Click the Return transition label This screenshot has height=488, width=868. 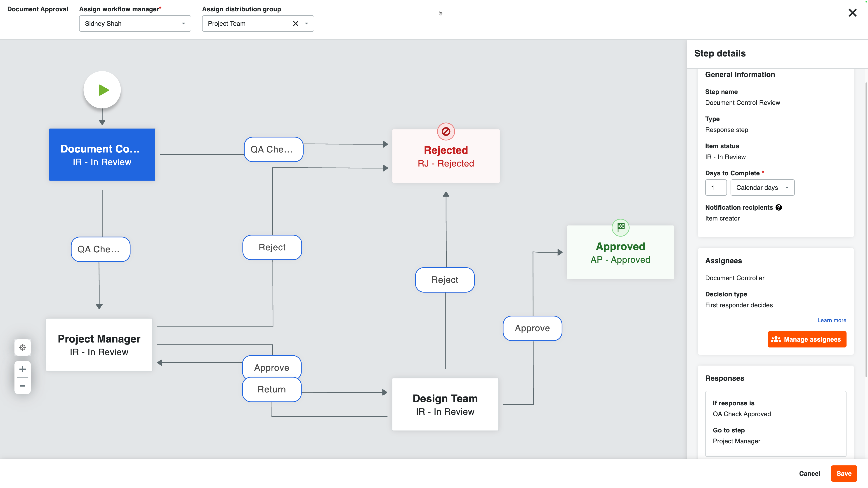[271, 389]
